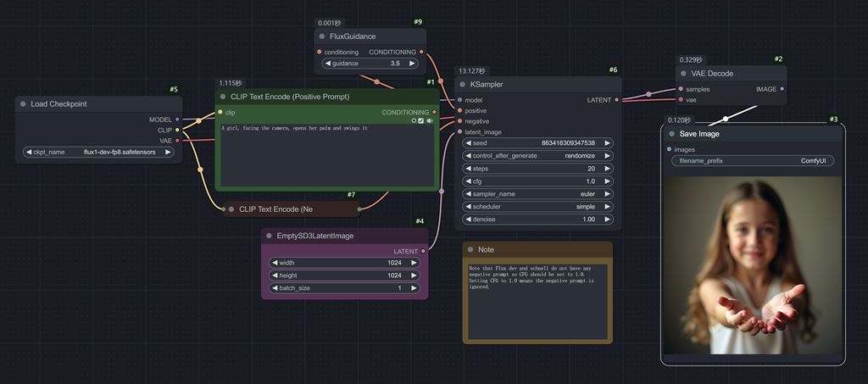Image resolution: width=868 pixels, height=384 pixels.
Task: Click the small circle toggle in the Positive Prompt node
Action: point(414,120)
